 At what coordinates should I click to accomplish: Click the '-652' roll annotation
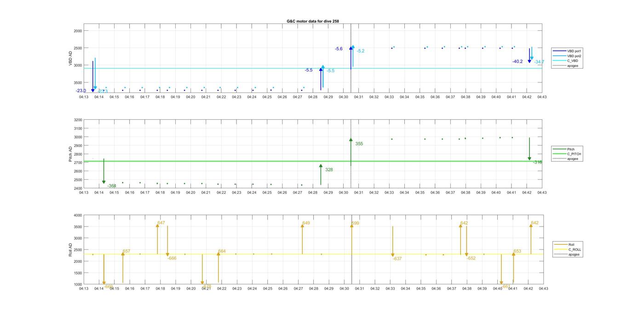coord(471,258)
